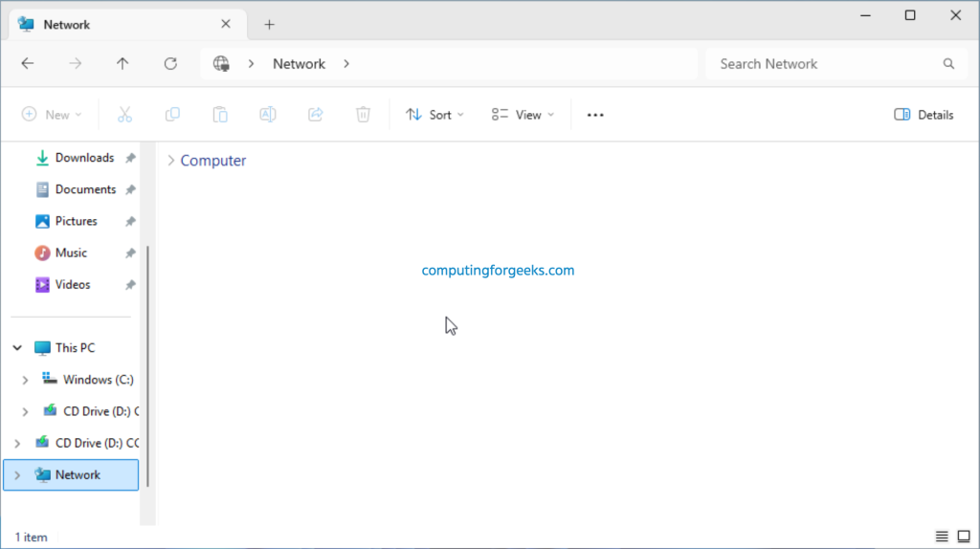Maximize the File Explorer window
Viewport: 980px width, 549px height.
[911, 15]
